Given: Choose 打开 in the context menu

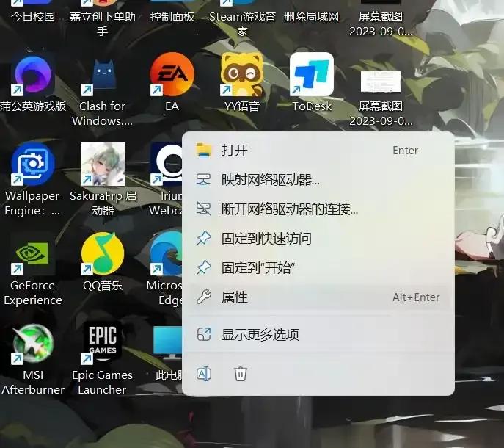Looking at the screenshot, I should pos(235,151).
